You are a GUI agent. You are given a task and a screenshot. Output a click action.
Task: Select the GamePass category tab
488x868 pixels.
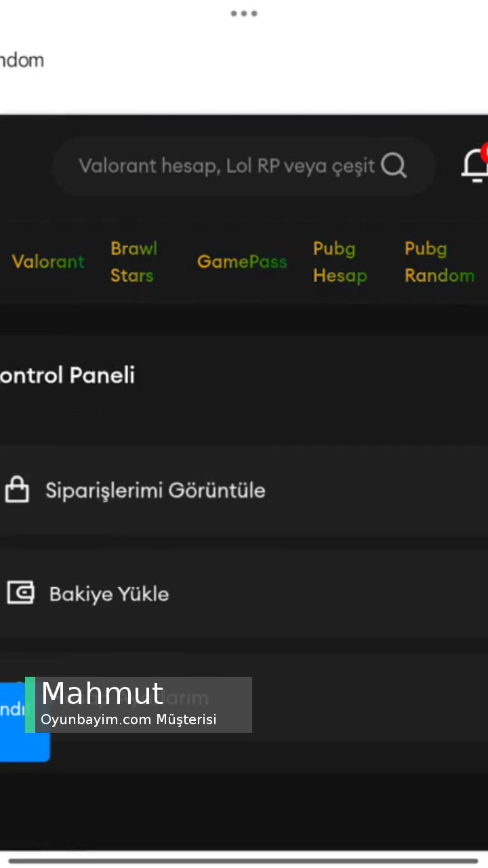coord(242,262)
